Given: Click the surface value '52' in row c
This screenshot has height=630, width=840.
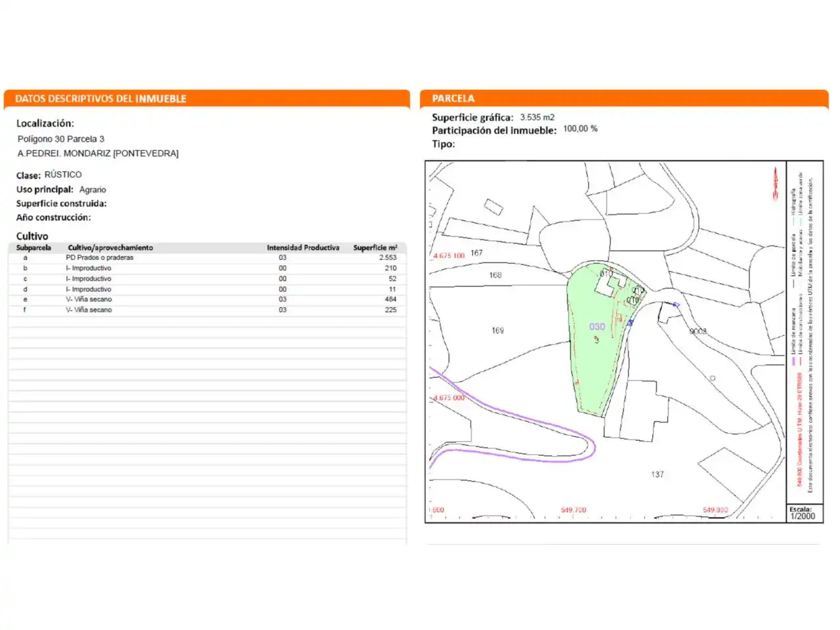Looking at the screenshot, I should [x=392, y=279].
